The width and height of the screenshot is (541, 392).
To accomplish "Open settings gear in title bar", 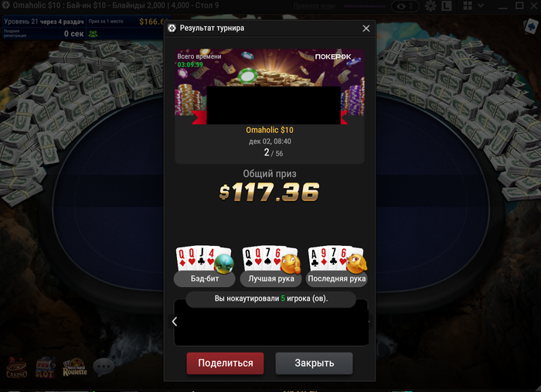I will pos(430,6).
